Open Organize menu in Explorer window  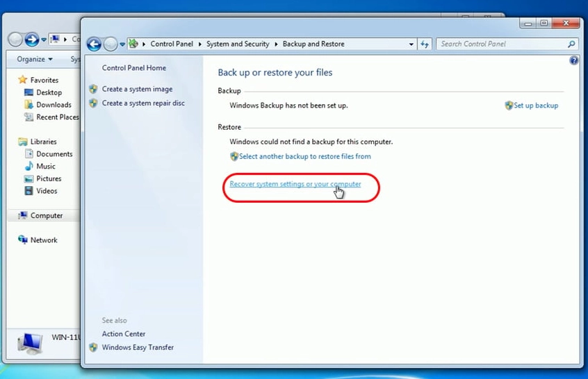coord(35,59)
